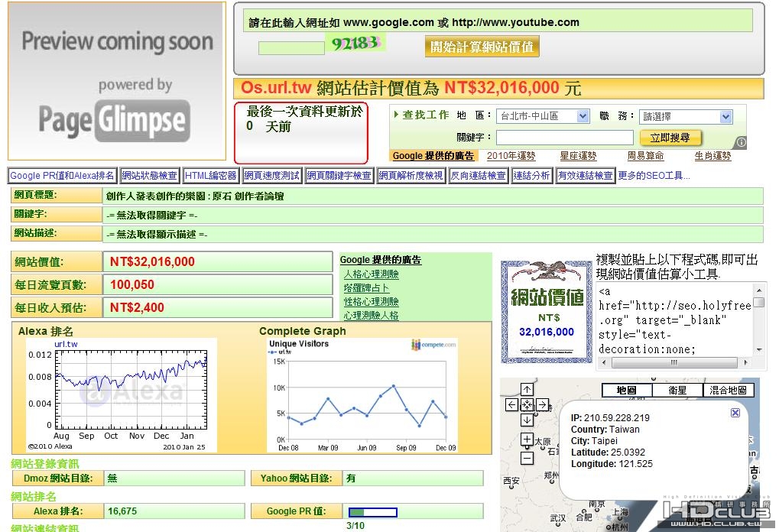
Task: Pan the map right with arrow icon
Action: click(x=543, y=405)
